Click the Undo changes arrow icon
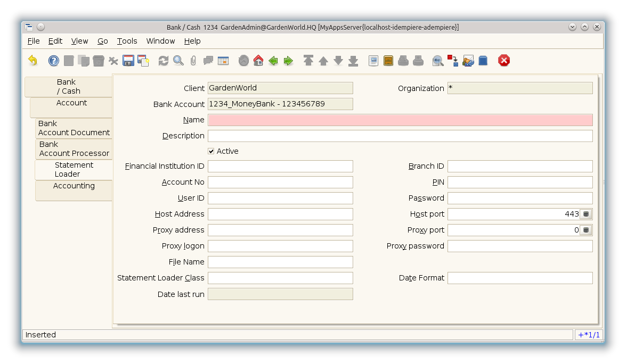This screenshot has width=626, height=364. (x=33, y=61)
